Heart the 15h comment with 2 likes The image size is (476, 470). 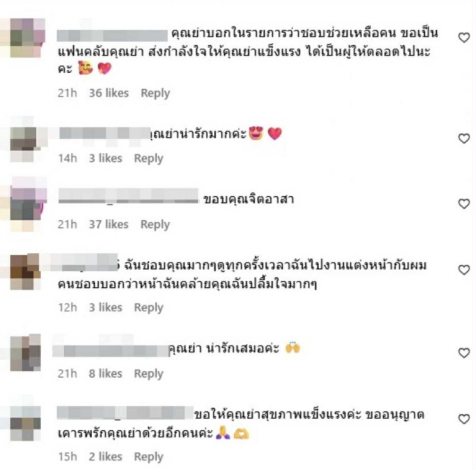click(x=464, y=419)
